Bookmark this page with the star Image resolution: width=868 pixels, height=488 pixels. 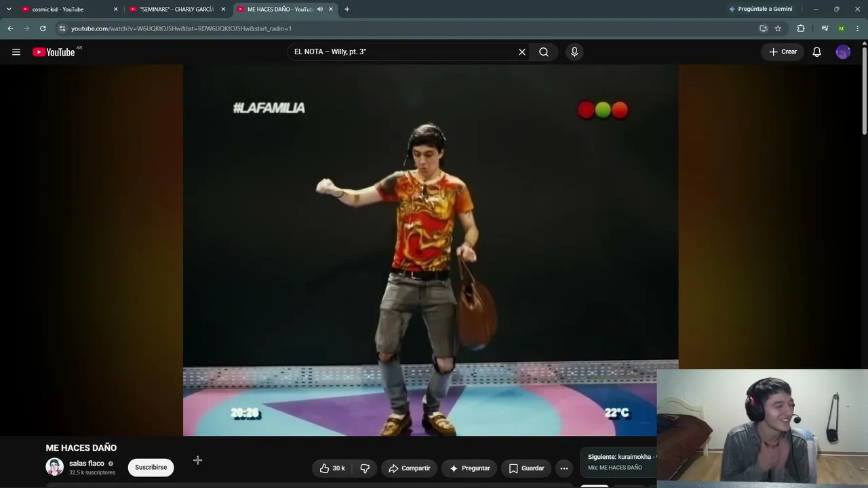click(778, 28)
